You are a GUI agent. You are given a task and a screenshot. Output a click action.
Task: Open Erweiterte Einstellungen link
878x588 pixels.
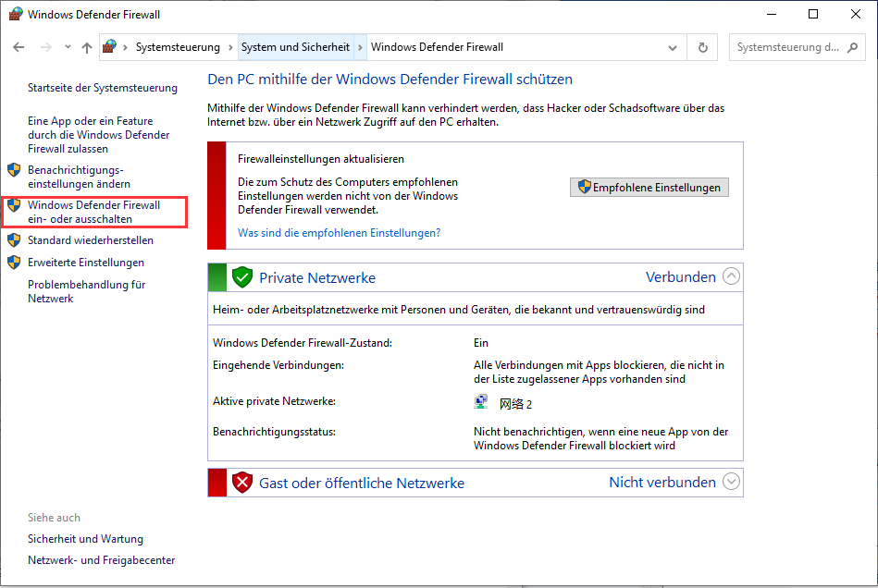coord(86,263)
